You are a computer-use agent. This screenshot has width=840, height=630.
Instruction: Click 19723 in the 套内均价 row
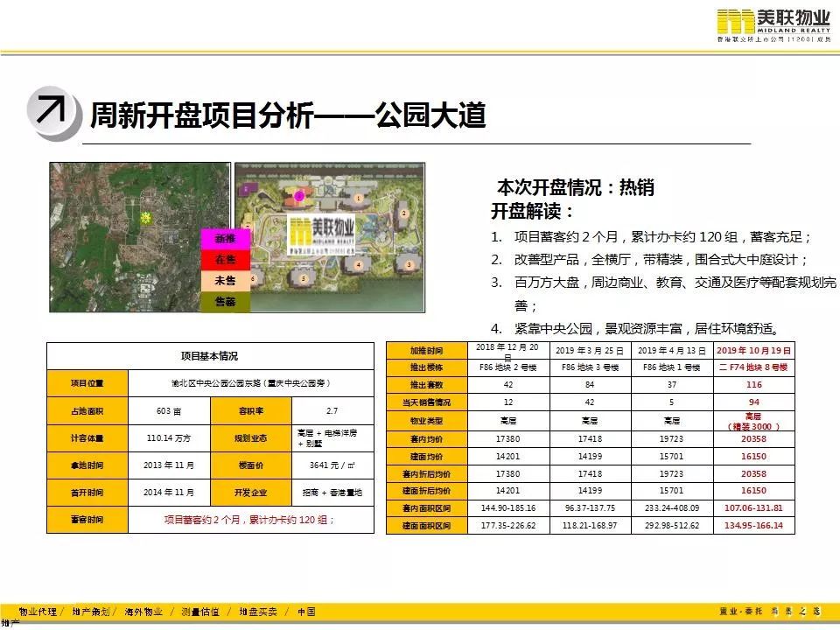coord(672,438)
